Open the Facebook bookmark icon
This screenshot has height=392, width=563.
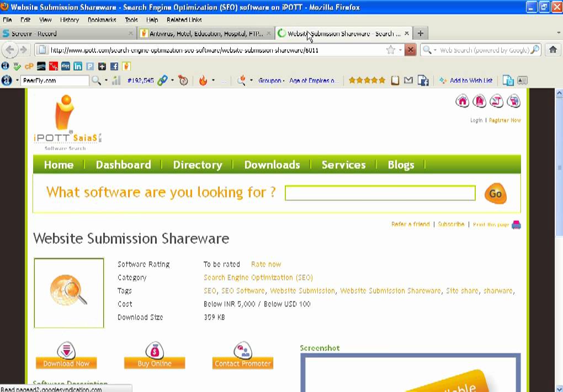114,66
